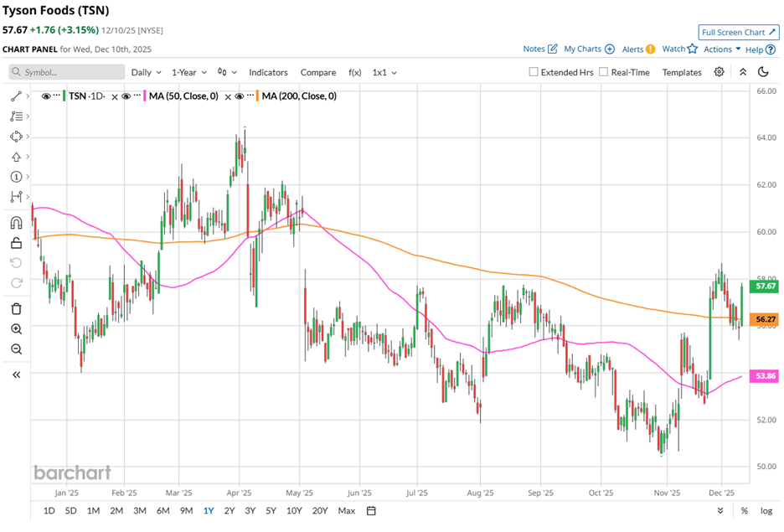Click the Full Screen Chart button
The width and height of the screenshot is (784, 532).
[739, 33]
